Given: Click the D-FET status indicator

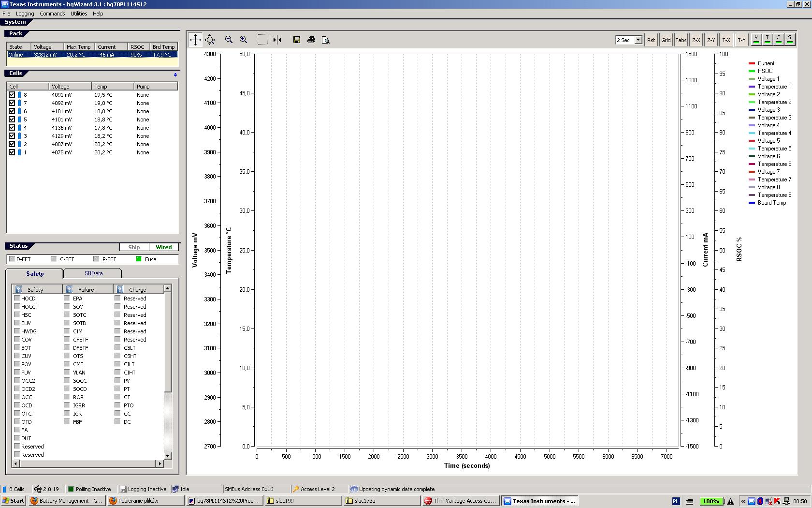Looking at the screenshot, I should [12, 259].
